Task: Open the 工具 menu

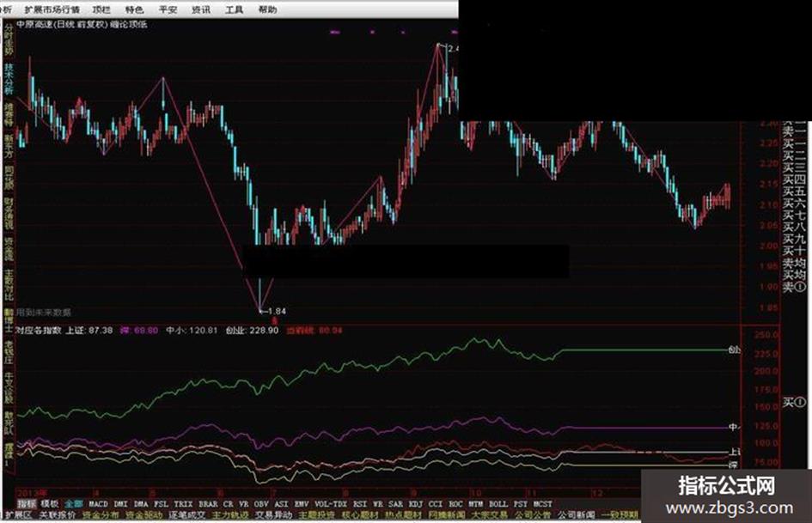Action: click(x=234, y=9)
